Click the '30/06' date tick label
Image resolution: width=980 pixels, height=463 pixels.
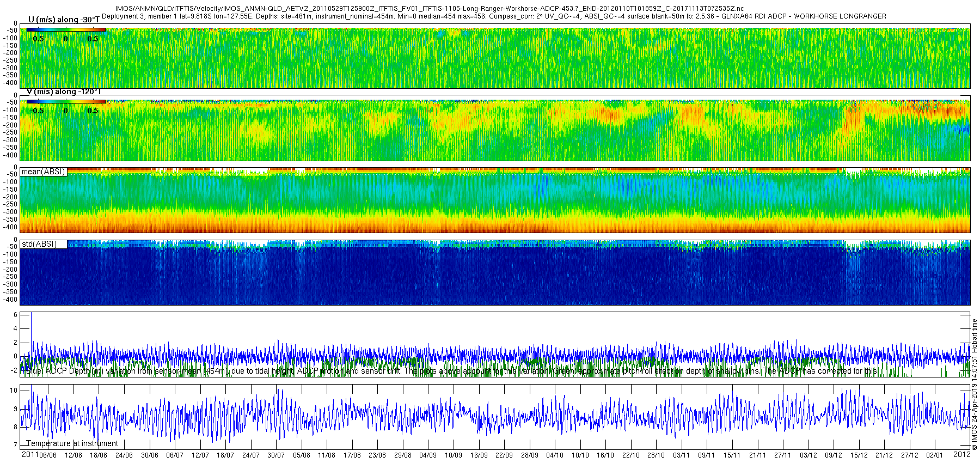point(149,455)
